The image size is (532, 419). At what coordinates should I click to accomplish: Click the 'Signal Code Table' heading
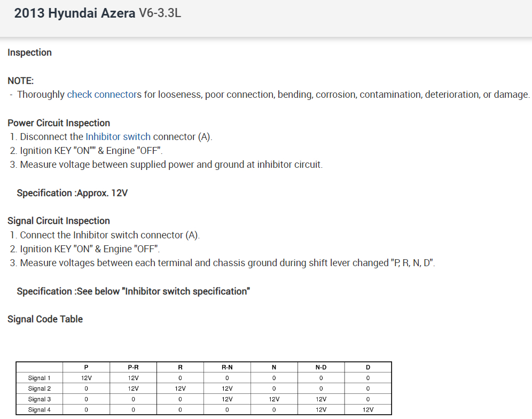pos(45,319)
